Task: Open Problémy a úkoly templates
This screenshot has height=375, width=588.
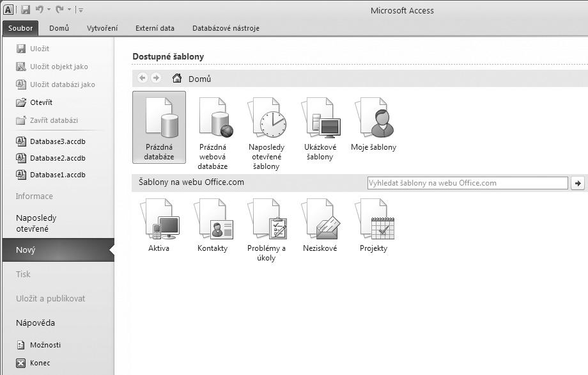Action: click(267, 229)
